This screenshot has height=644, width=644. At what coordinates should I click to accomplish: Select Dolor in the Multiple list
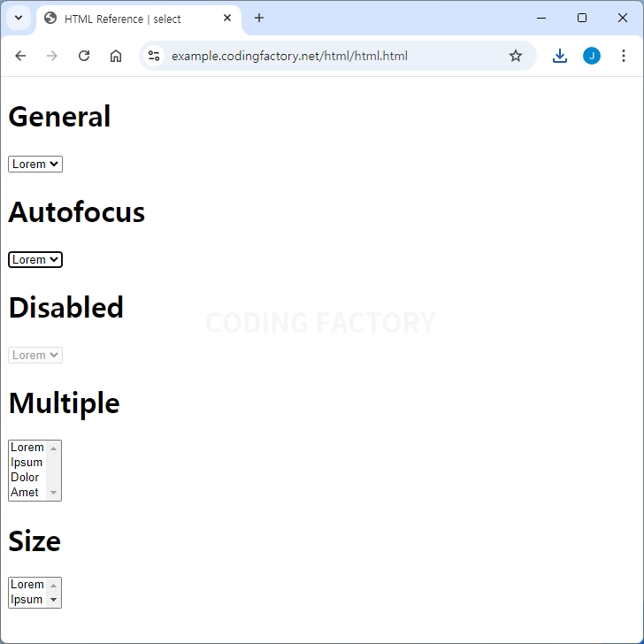pyautogui.click(x=27, y=478)
